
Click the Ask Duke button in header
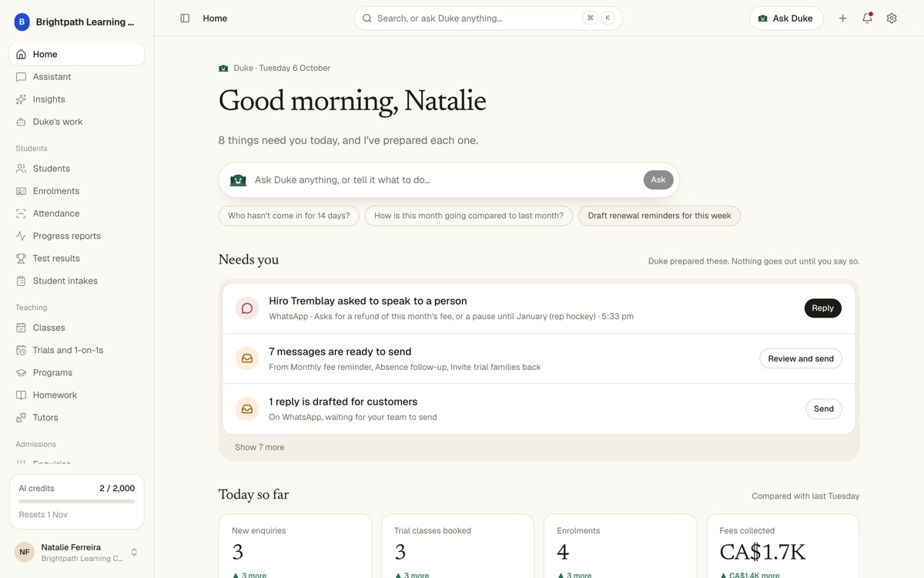[786, 18]
